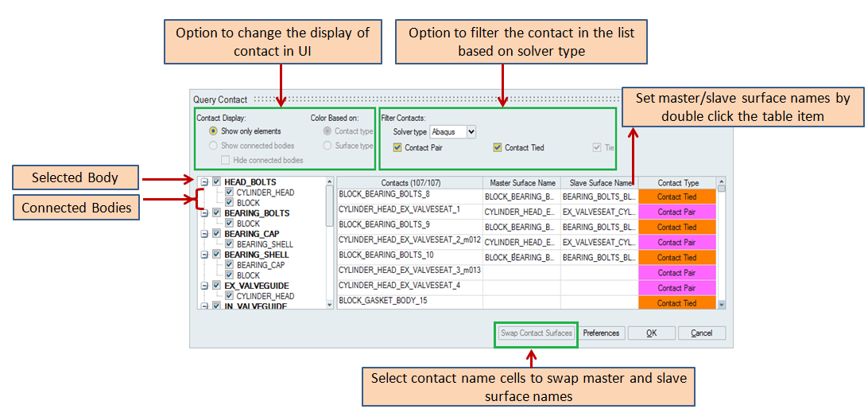Collapse the EX_VALVEGUIDE tree node
This screenshot has width=868, height=409.
click(x=204, y=286)
